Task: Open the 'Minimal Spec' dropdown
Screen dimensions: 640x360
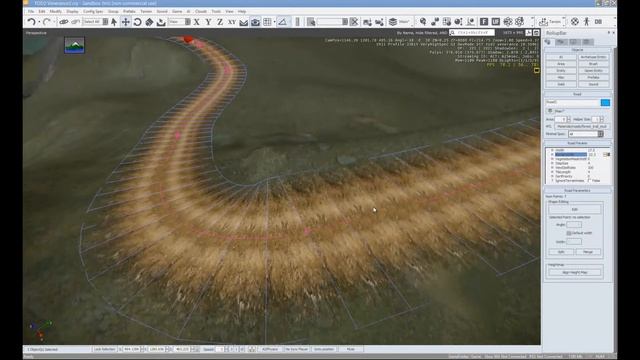Action: coord(586,134)
